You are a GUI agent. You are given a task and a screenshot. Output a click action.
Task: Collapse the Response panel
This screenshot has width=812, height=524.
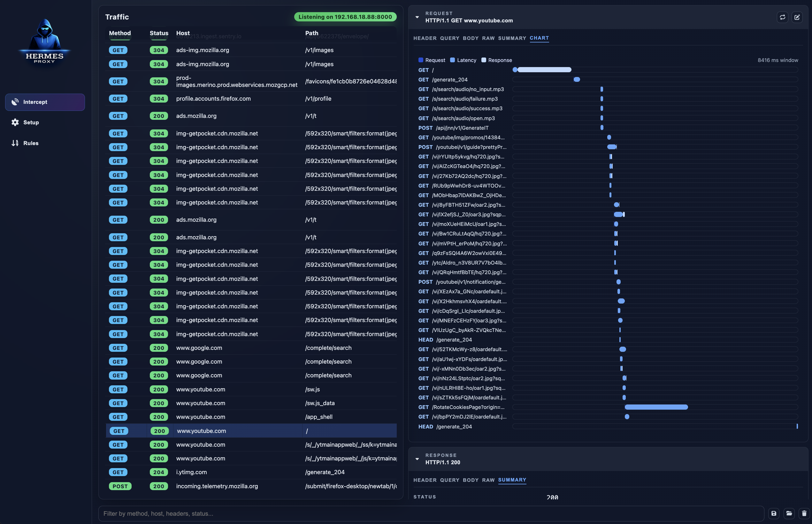coord(417,459)
